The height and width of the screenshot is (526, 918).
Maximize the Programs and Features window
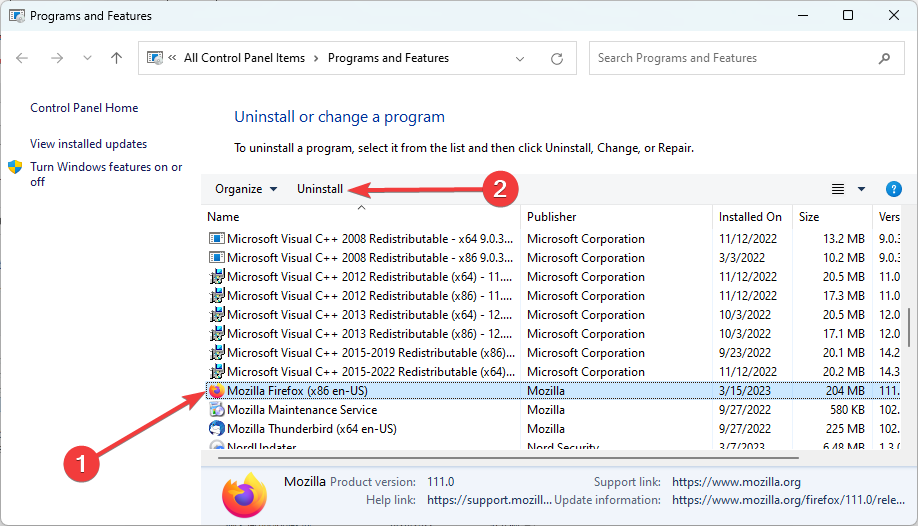tap(848, 16)
